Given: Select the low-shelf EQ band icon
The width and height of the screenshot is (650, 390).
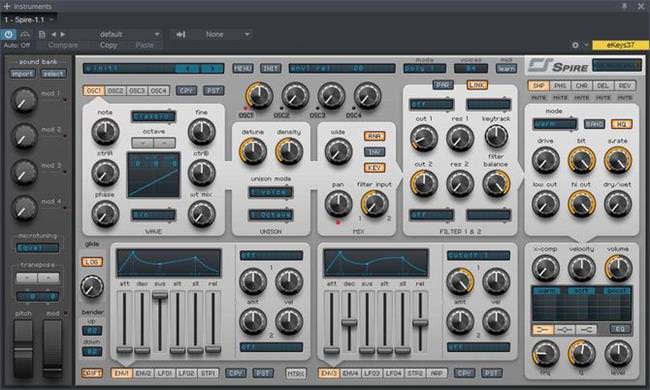Looking at the screenshot, I should (x=543, y=330).
